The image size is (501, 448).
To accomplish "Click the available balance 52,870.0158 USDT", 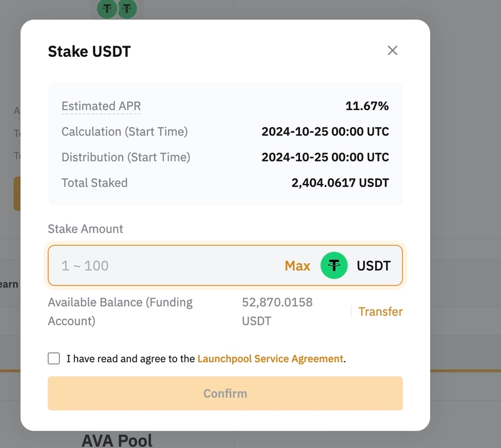I will 277,312.
